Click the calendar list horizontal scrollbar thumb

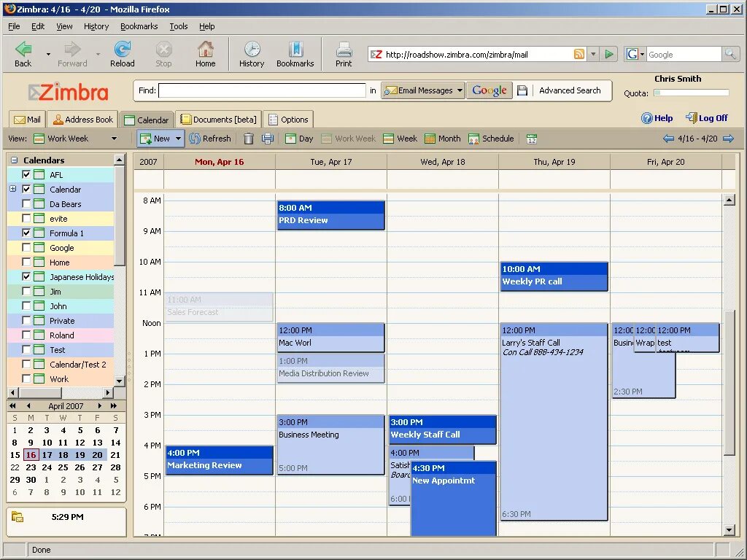pyautogui.click(x=40, y=393)
